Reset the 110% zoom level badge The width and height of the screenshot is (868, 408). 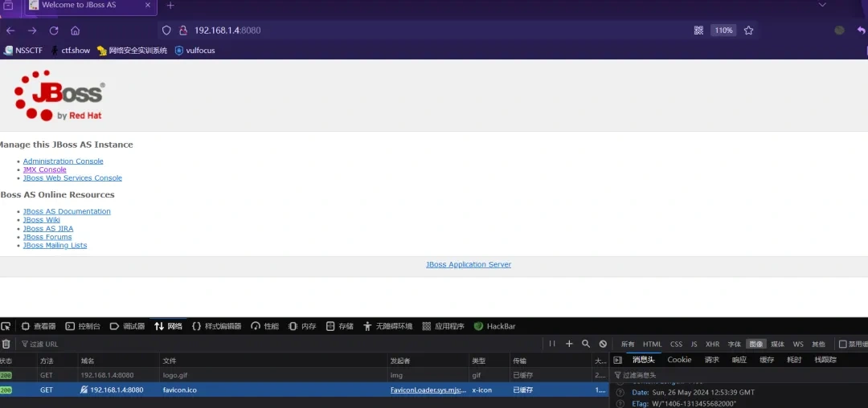coord(723,31)
